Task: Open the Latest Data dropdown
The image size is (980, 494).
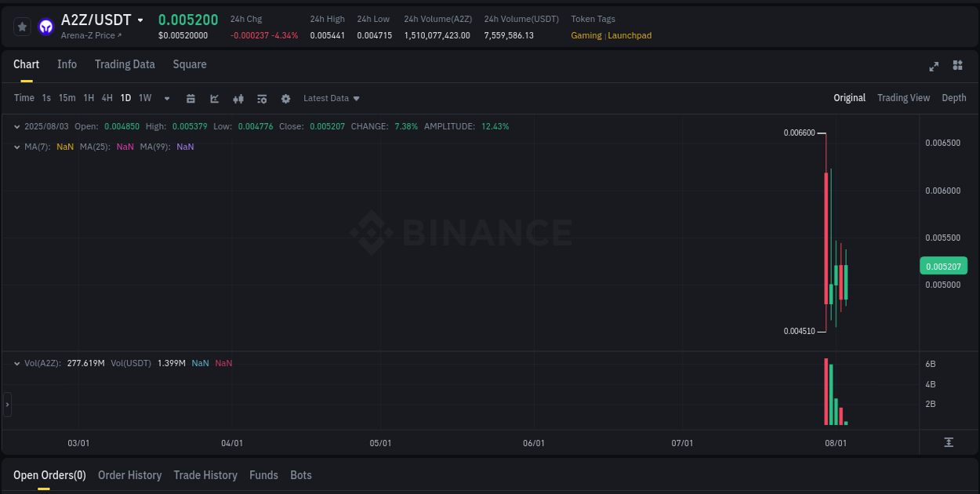Action: point(331,98)
